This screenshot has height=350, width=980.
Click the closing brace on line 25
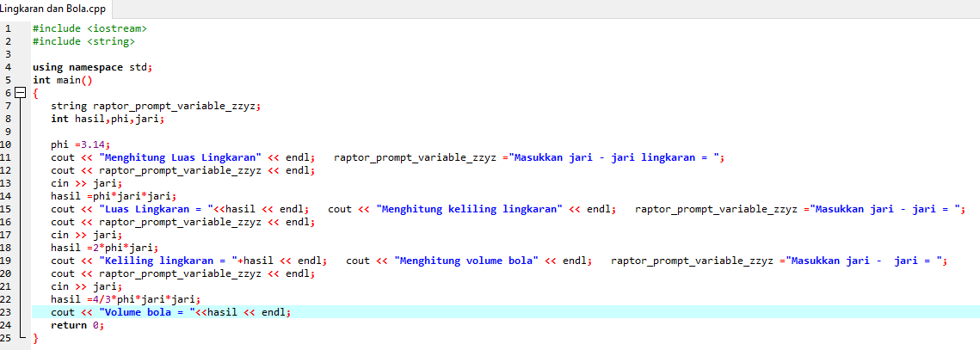click(x=35, y=338)
